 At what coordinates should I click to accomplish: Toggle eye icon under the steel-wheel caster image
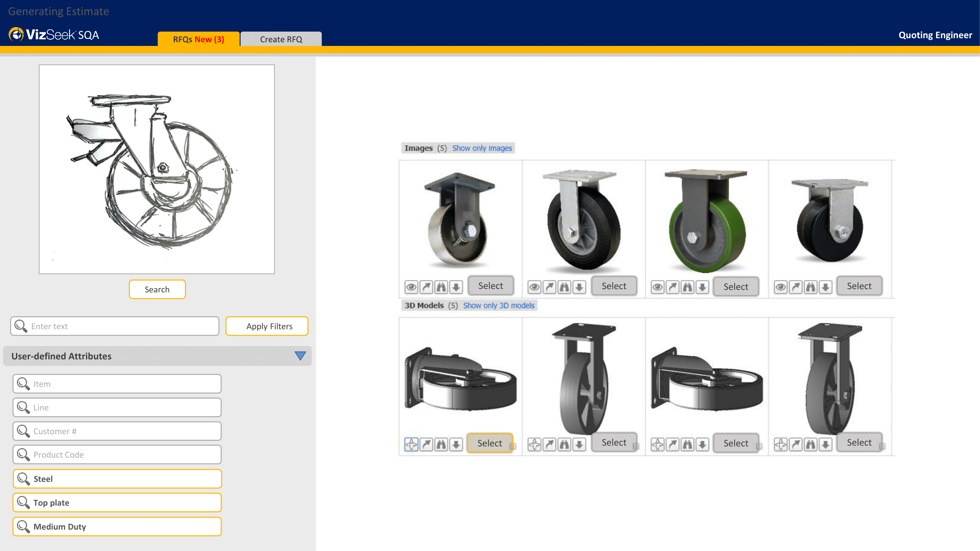pos(411,287)
